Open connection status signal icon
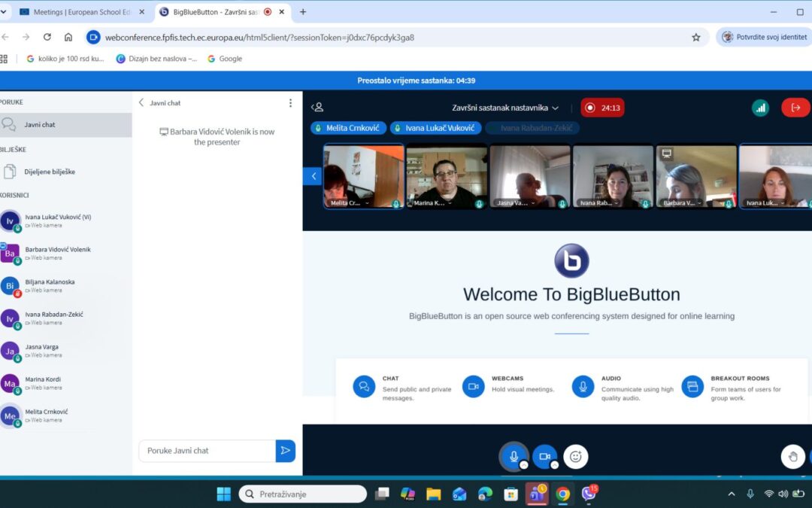 click(760, 108)
